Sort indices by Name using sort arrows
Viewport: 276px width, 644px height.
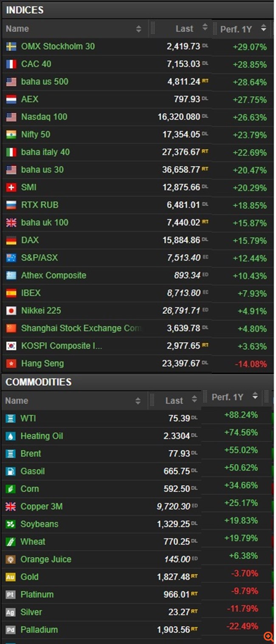(138, 29)
